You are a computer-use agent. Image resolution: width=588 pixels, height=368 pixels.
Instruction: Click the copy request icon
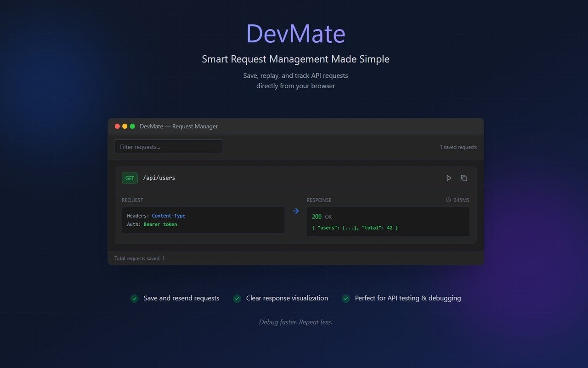(x=464, y=178)
